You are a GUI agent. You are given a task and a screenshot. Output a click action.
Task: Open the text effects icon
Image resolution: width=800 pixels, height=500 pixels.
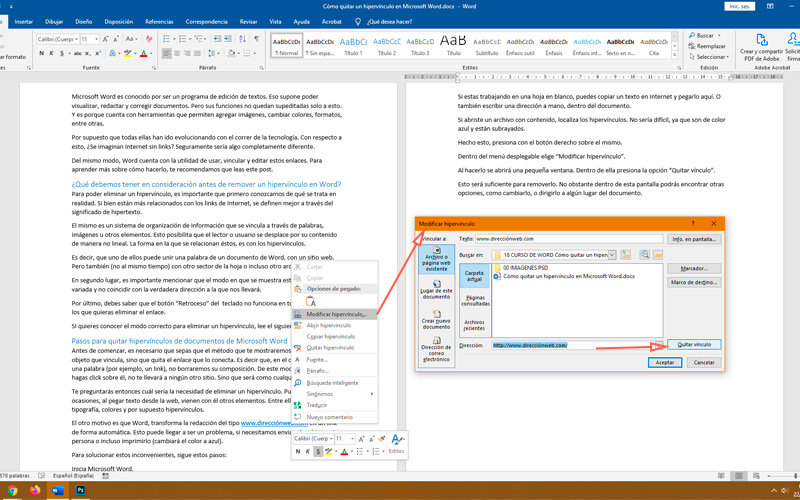pyautogui.click(x=113, y=53)
